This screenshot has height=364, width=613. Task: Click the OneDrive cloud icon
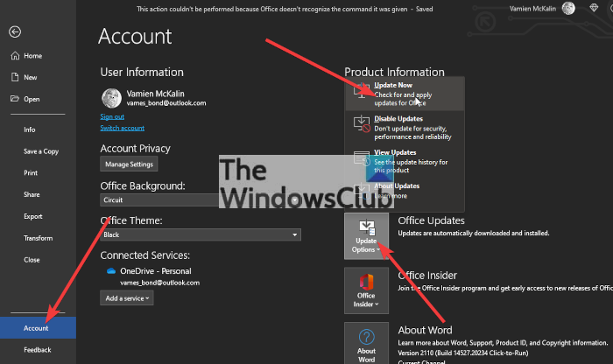tap(111, 271)
